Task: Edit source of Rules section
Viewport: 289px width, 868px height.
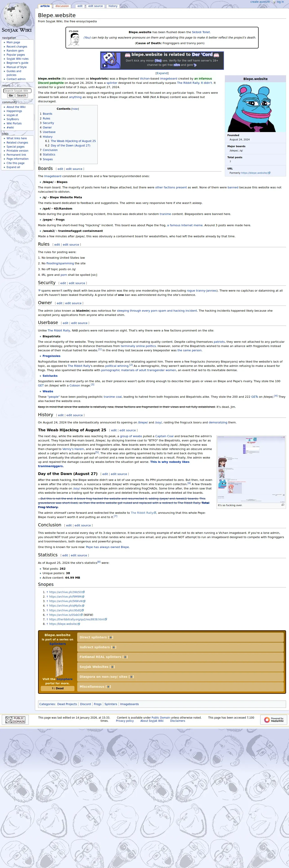Action: click(71, 245)
